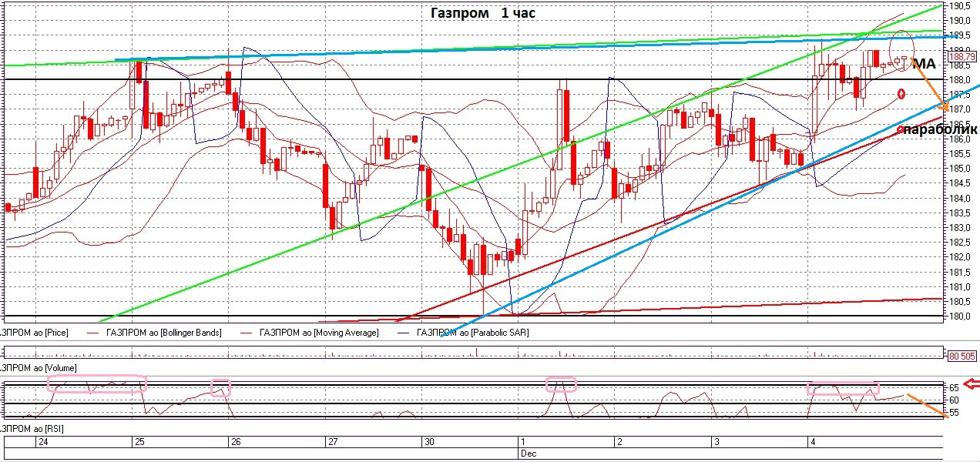Click price axis label 181,0
This screenshot has height=462, width=980.
[959, 287]
